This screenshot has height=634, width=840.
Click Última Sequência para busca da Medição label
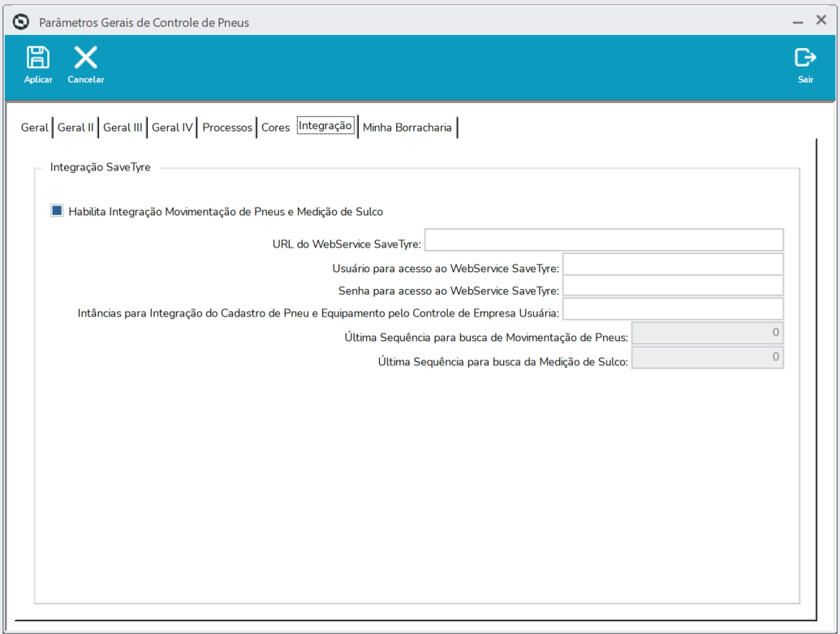click(x=503, y=362)
